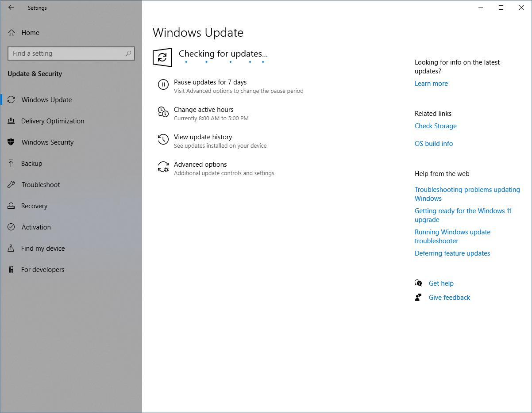Click the large update status refresh icon
Image resolution: width=532 pixels, height=413 pixels.
162,57
